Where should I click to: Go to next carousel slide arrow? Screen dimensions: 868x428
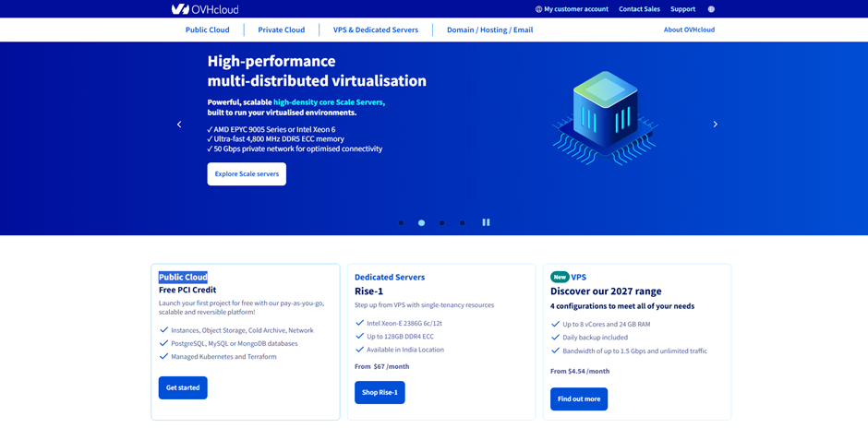point(716,125)
